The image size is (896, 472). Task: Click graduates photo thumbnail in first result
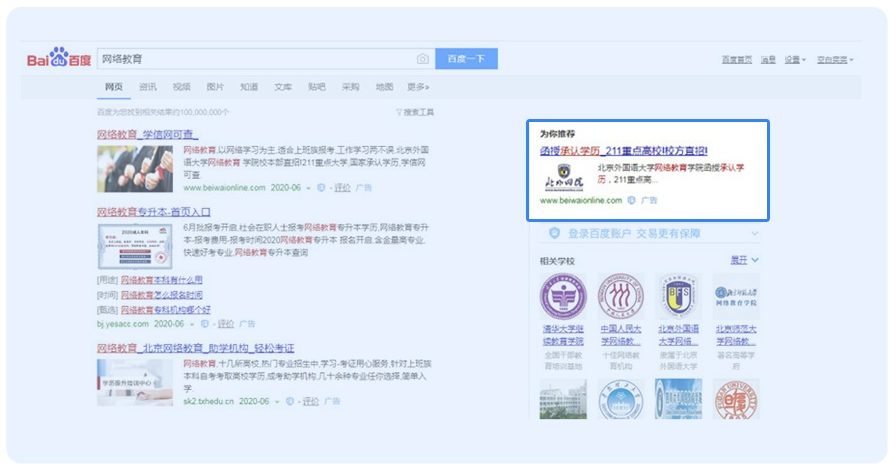(135, 169)
